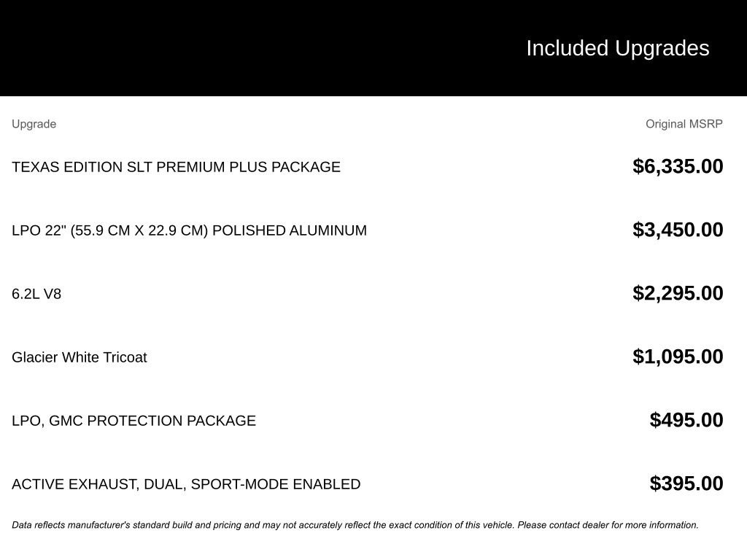Click the Included Upgrades header title

617,48
